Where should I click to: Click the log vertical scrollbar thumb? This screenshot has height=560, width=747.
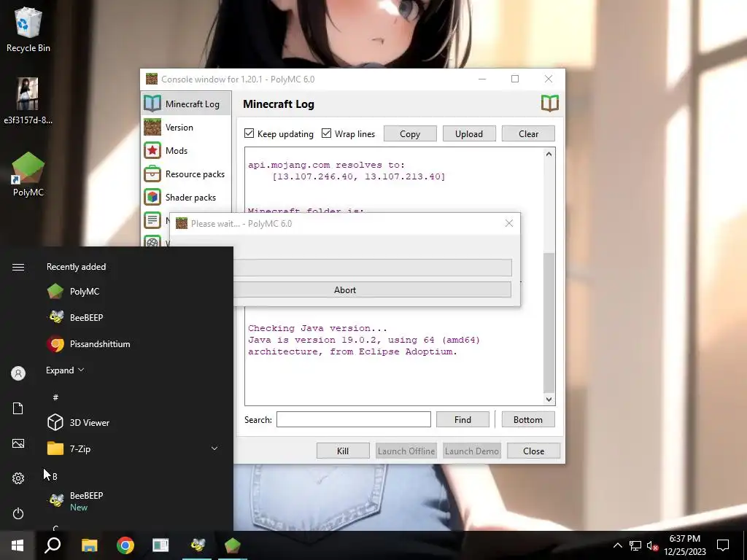pos(549,322)
